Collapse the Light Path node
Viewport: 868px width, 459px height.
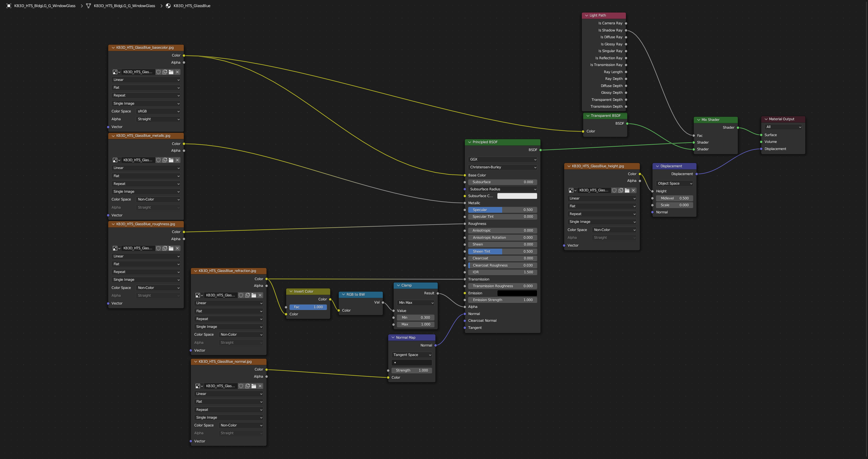[x=587, y=16]
